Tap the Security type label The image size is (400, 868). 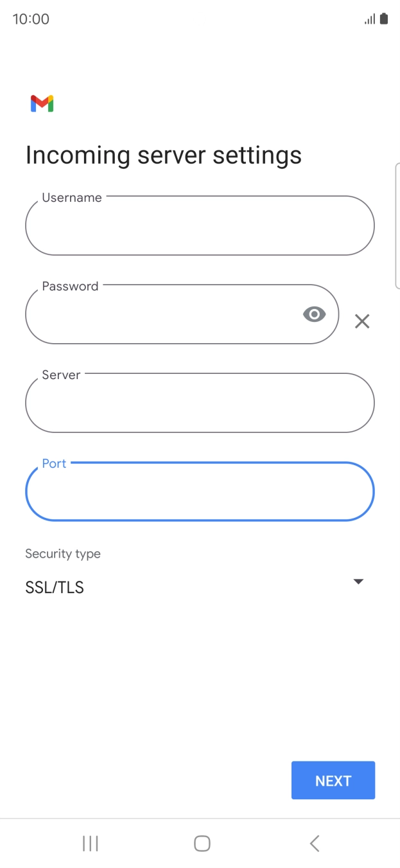[x=62, y=553]
